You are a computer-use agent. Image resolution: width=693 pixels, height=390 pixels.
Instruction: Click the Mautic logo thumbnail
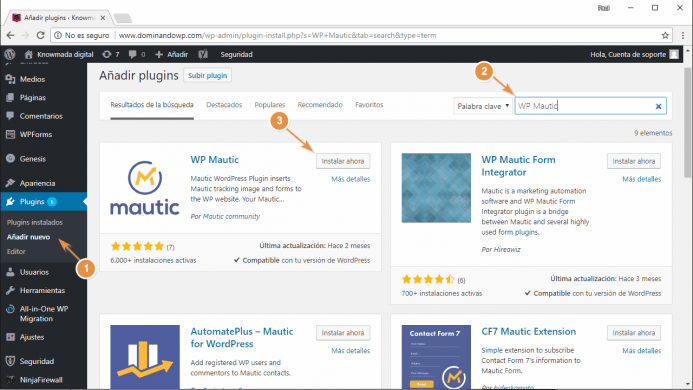145,188
